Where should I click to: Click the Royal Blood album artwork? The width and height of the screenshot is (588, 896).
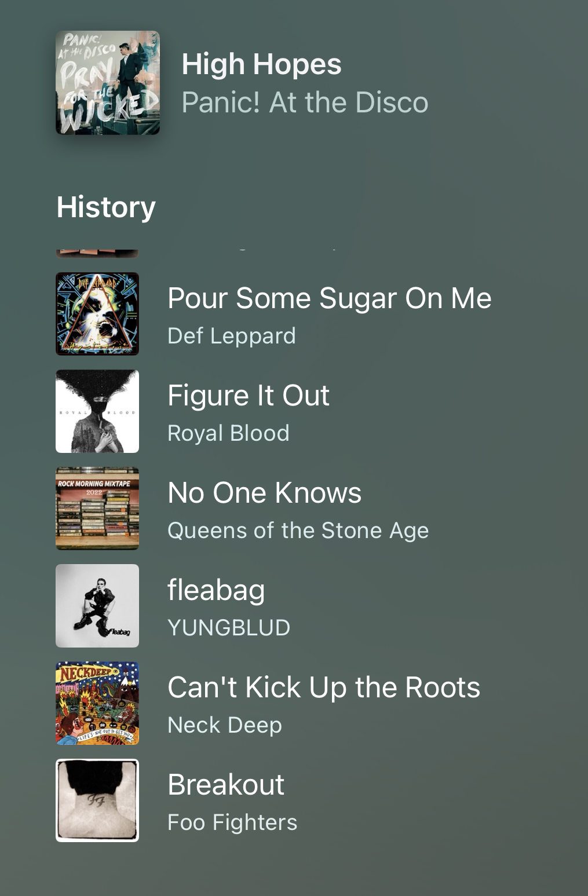97,411
